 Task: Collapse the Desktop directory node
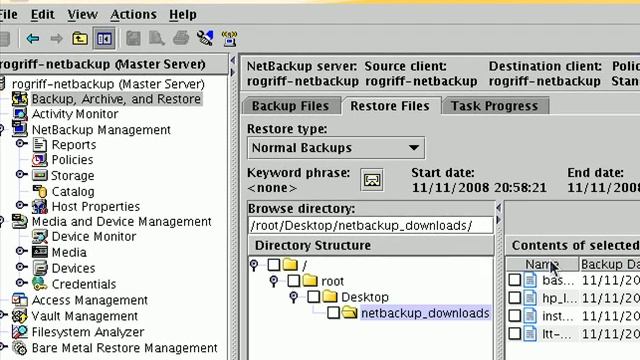[294, 297]
